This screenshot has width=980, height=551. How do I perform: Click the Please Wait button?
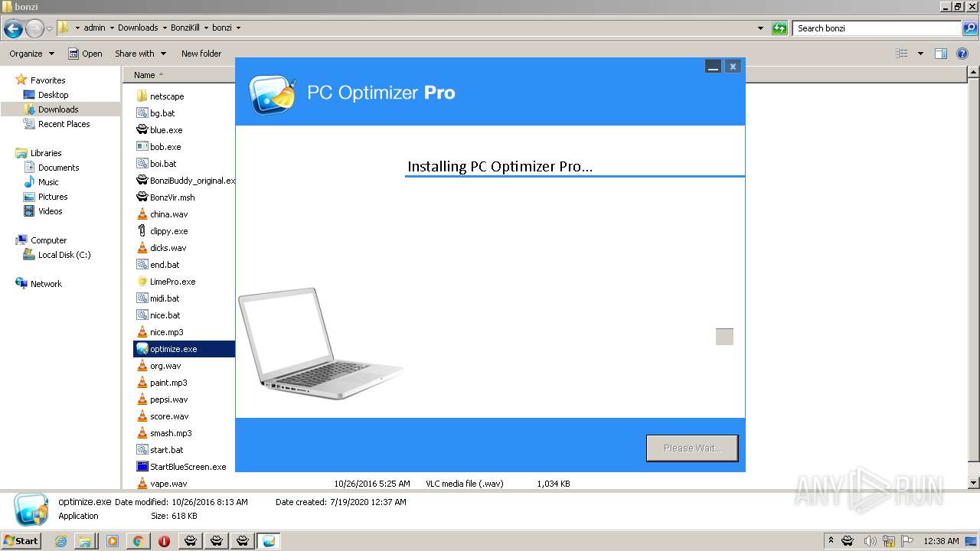pyautogui.click(x=692, y=448)
